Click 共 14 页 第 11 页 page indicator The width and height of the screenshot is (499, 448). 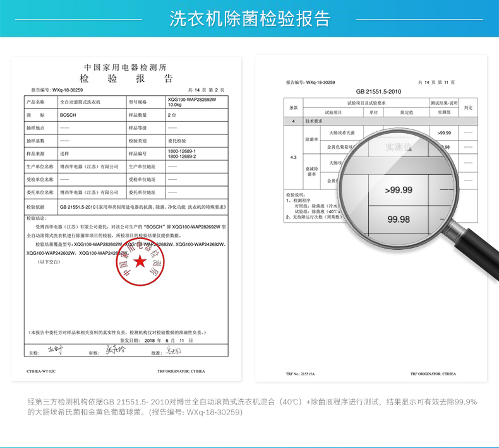[436, 83]
